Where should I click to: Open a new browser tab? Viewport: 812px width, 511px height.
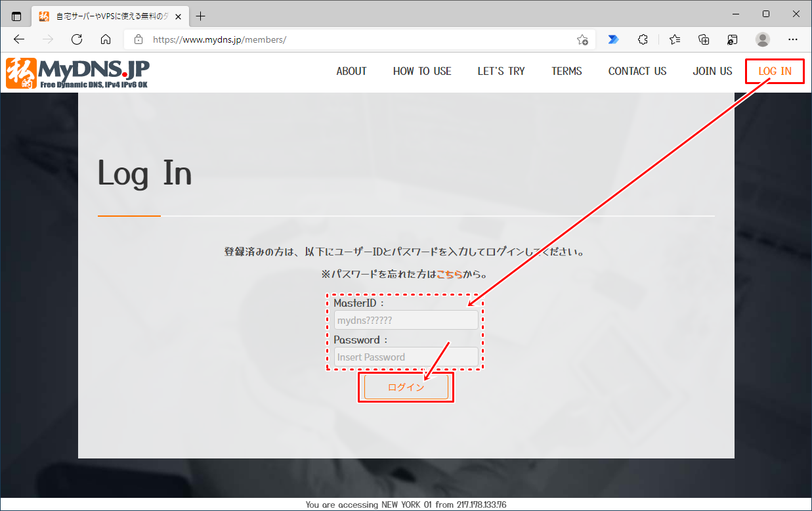(x=201, y=15)
